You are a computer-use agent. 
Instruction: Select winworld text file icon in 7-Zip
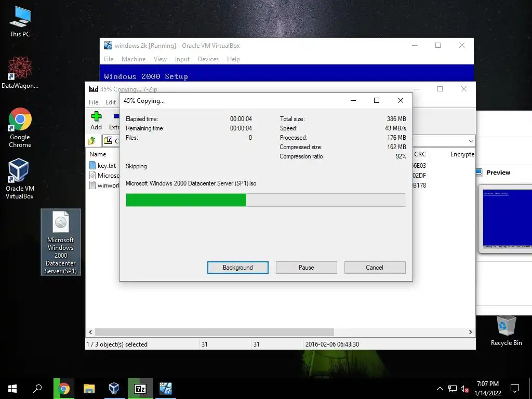(x=92, y=185)
